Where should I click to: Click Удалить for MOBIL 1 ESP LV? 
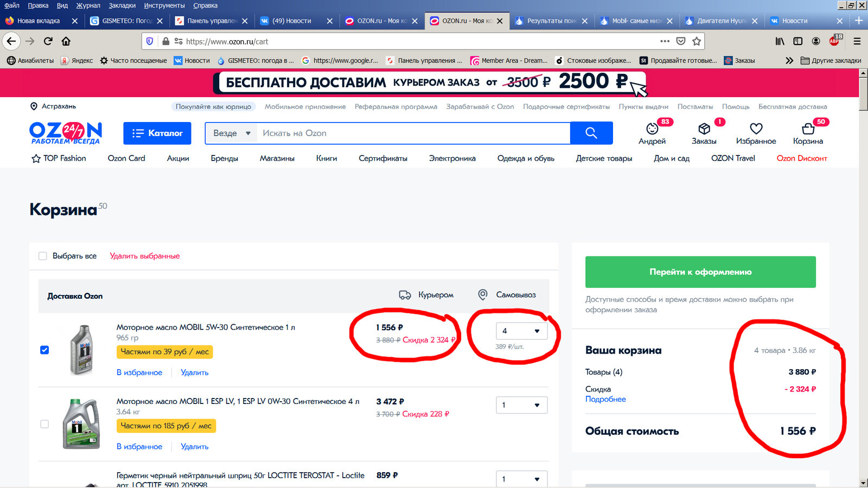coord(195,446)
